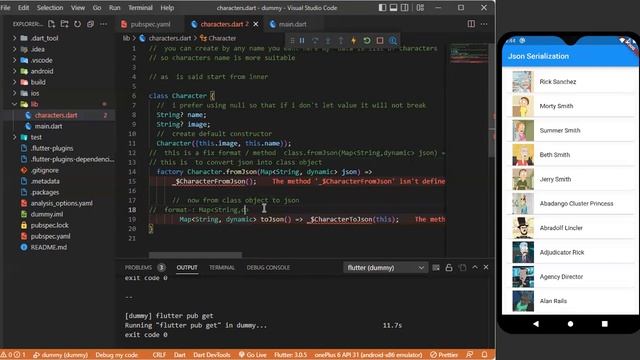Image resolution: width=640 pixels, height=360 pixels.
Task: Open the Terminal menu
Action: coord(140,8)
